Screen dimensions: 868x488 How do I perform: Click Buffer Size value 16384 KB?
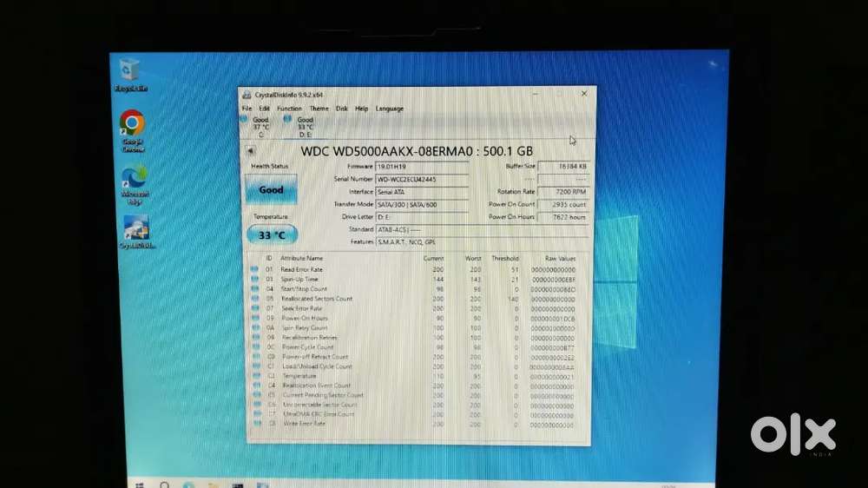pyautogui.click(x=563, y=166)
